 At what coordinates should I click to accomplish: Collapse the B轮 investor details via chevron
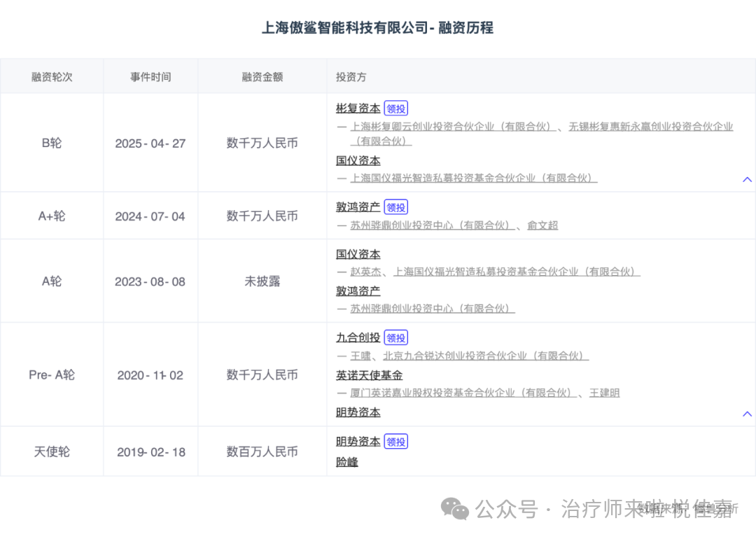click(746, 179)
